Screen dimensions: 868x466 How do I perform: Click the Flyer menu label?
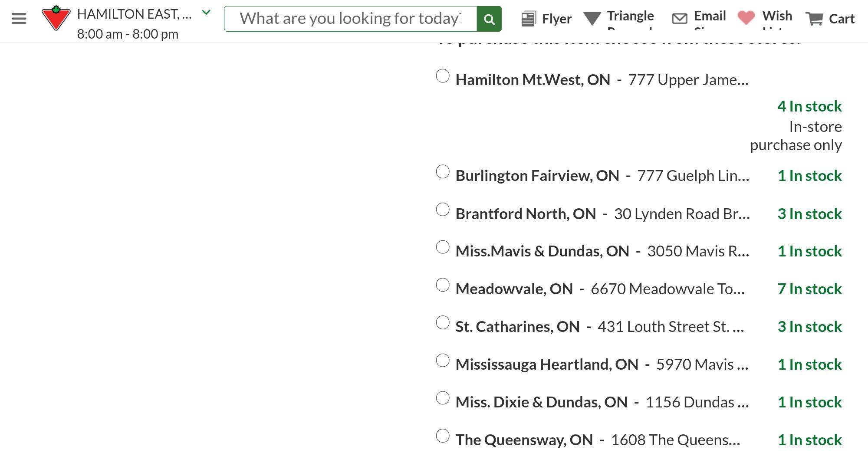pyautogui.click(x=557, y=19)
